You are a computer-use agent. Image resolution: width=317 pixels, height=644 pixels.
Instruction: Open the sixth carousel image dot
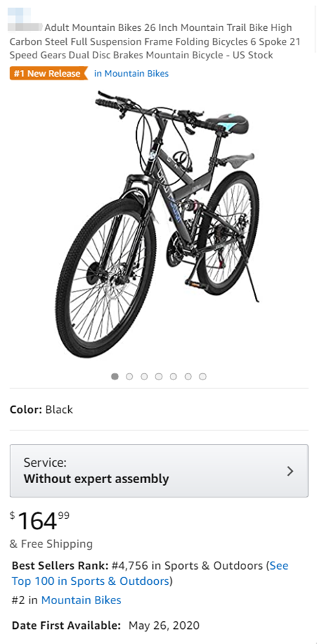188,376
